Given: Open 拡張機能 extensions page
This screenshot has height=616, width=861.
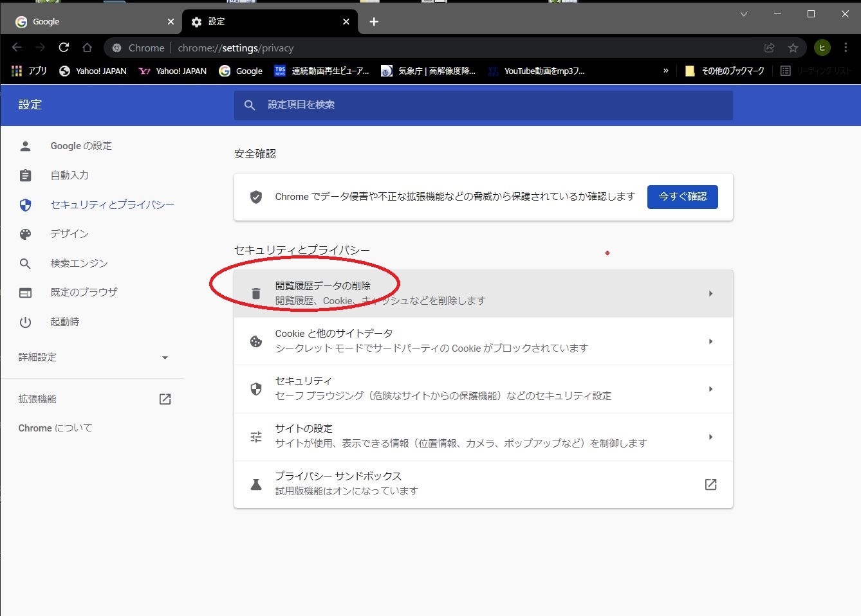Looking at the screenshot, I should [93, 399].
